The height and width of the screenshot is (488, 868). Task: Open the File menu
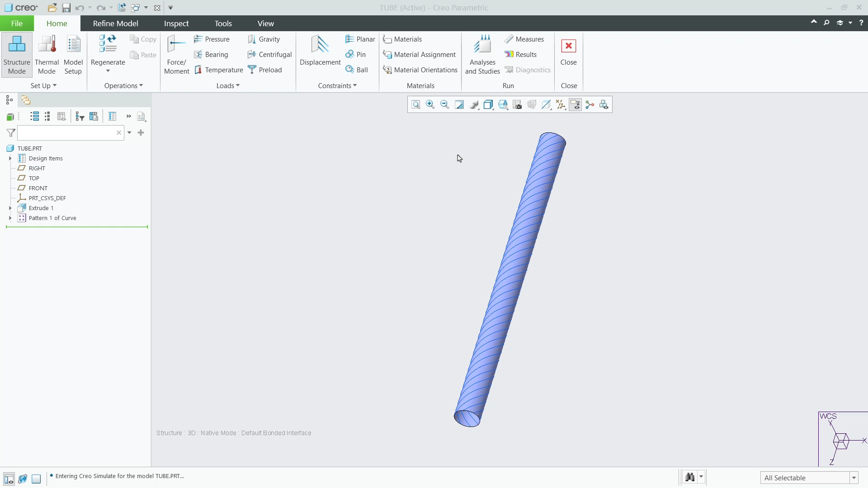[17, 23]
